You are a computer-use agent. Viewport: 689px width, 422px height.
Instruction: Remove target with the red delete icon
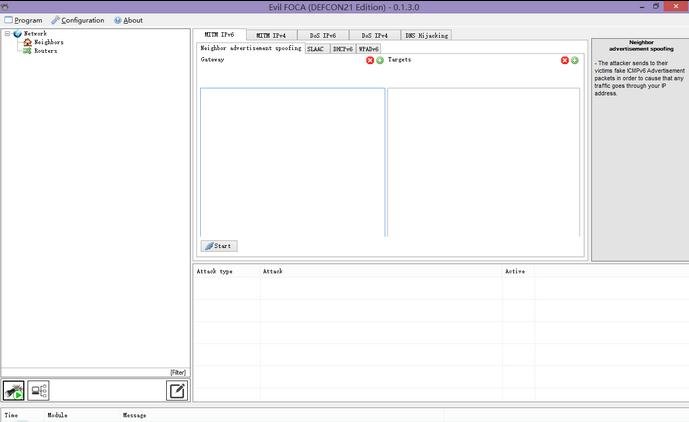(x=564, y=60)
